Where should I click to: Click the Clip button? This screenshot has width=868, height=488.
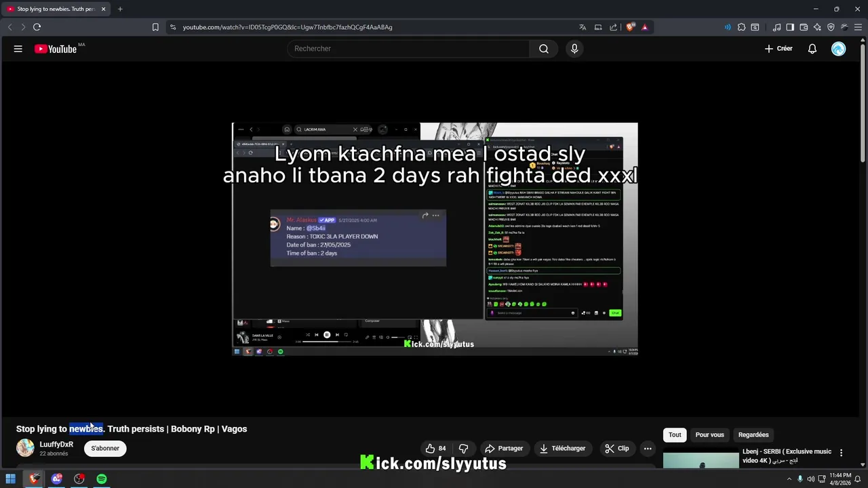coord(617,449)
